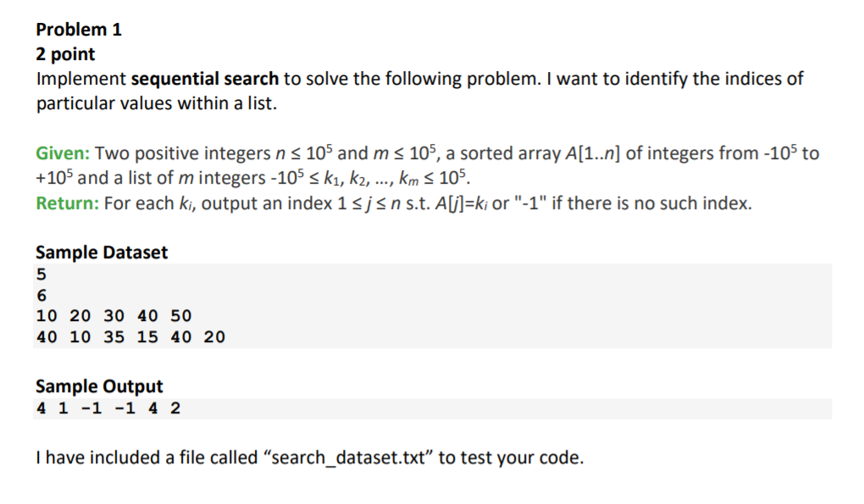Click the 'Problem 1' heading
This screenshot has width=864, height=504.
(x=79, y=29)
